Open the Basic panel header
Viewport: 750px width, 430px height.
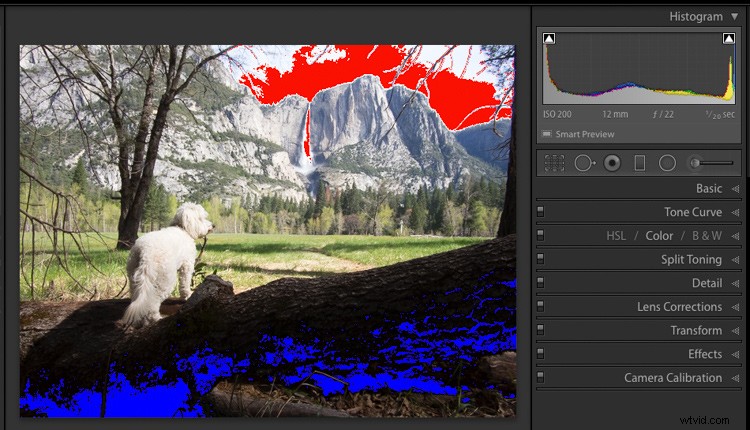click(709, 188)
